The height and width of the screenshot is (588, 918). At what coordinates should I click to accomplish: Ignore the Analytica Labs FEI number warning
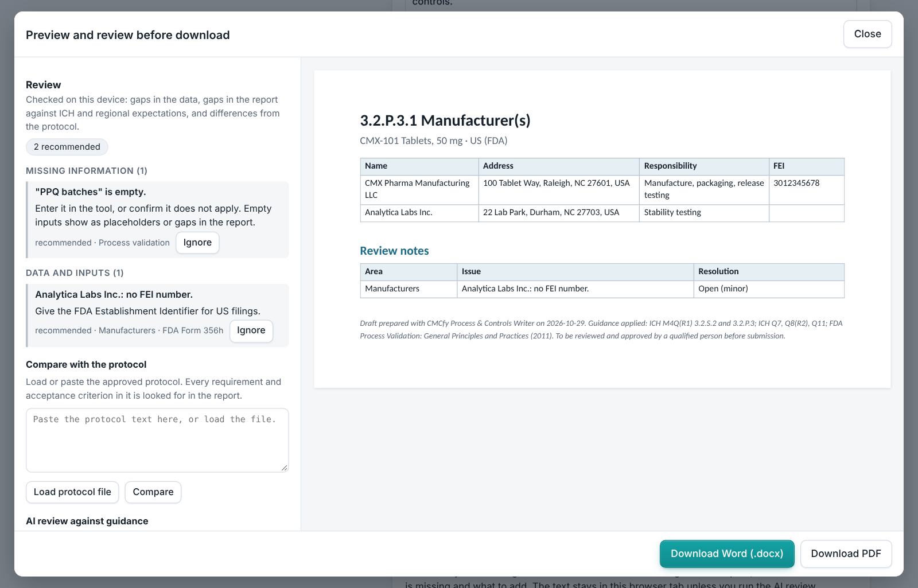coord(251,330)
